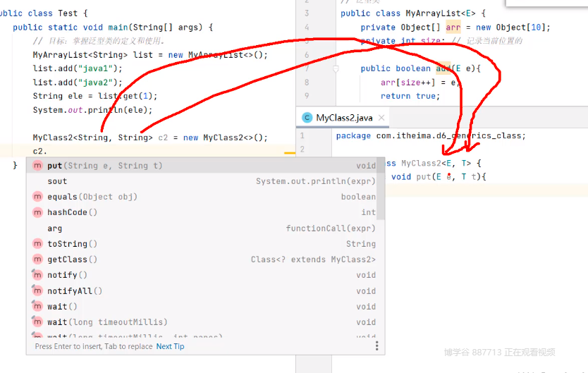Click the method icon beside hashCode
The width and height of the screenshot is (588, 373).
point(37,212)
